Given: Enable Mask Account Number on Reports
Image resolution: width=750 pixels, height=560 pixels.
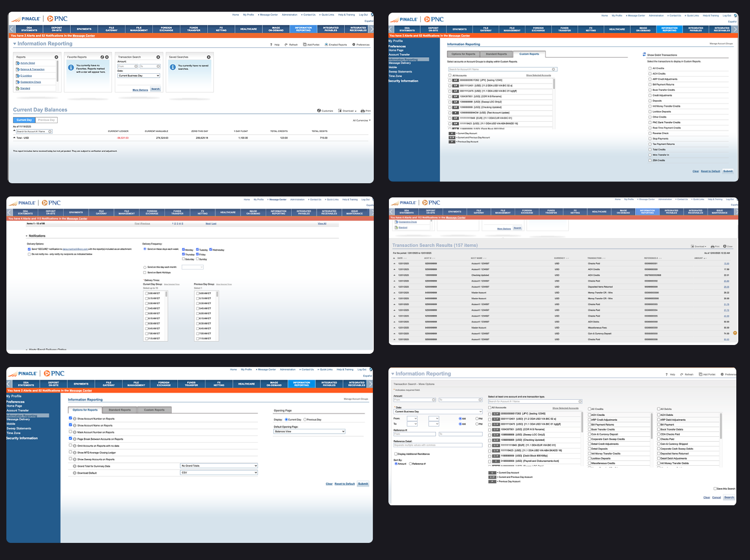Looking at the screenshot, I should click(70, 432).
